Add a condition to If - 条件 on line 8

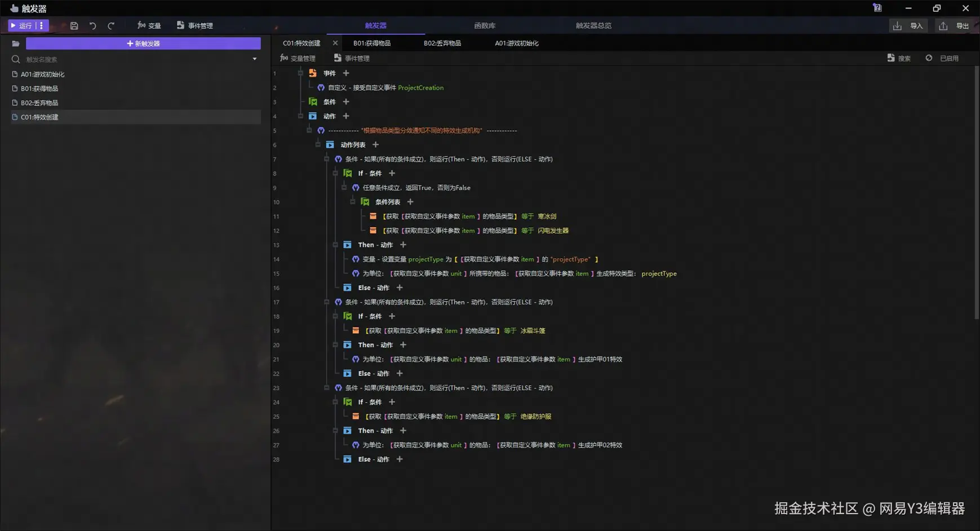[392, 174]
